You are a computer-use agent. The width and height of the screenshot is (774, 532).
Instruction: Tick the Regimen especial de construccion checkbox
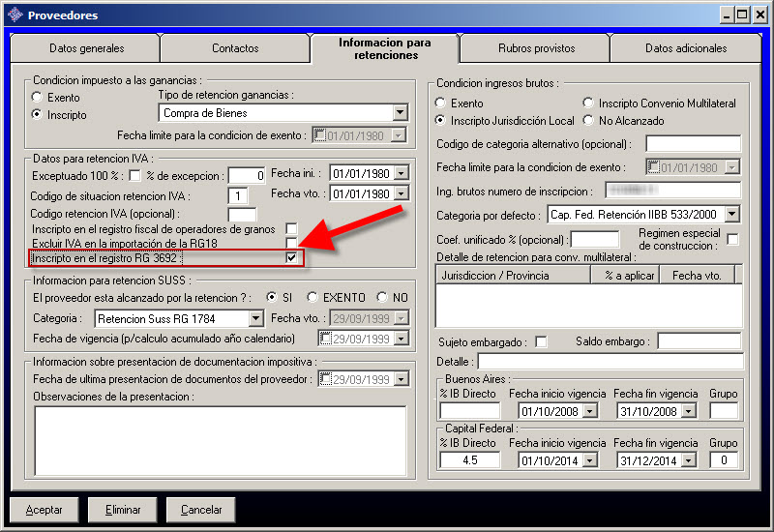point(732,240)
